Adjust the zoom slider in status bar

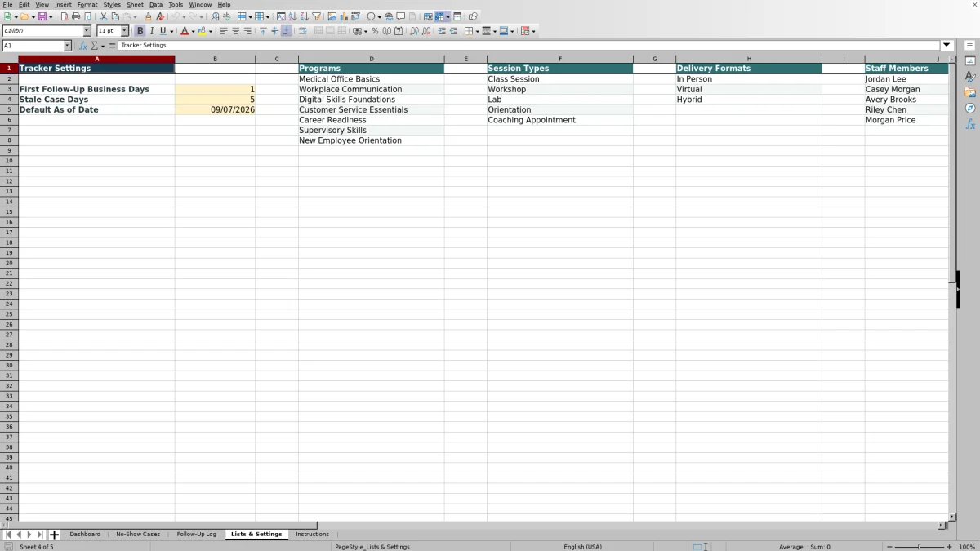pyautogui.click(x=919, y=547)
